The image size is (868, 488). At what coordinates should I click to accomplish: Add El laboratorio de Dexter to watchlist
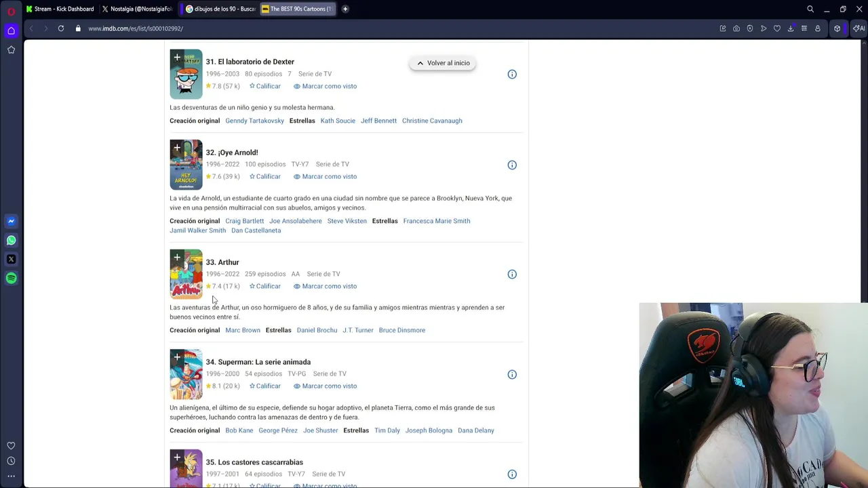(x=177, y=58)
